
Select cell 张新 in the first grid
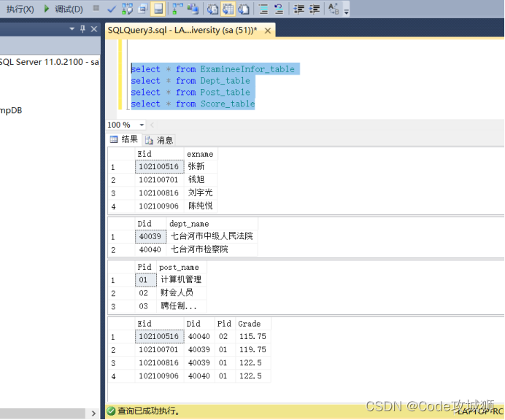[x=201, y=166]
